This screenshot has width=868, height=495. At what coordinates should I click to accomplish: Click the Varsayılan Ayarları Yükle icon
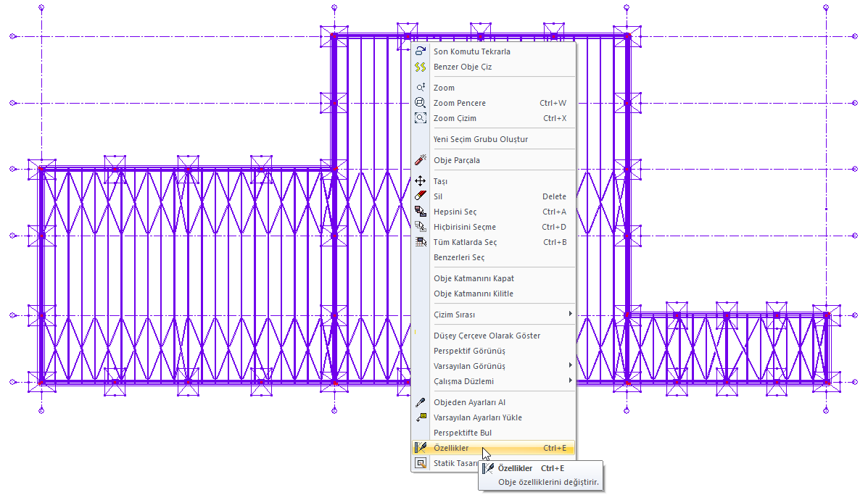coord(421,417)
